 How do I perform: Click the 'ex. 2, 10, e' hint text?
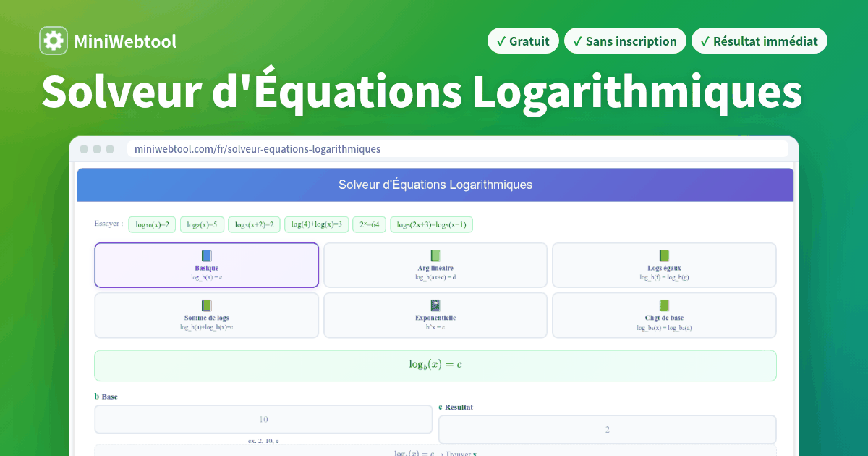(263, 440)
